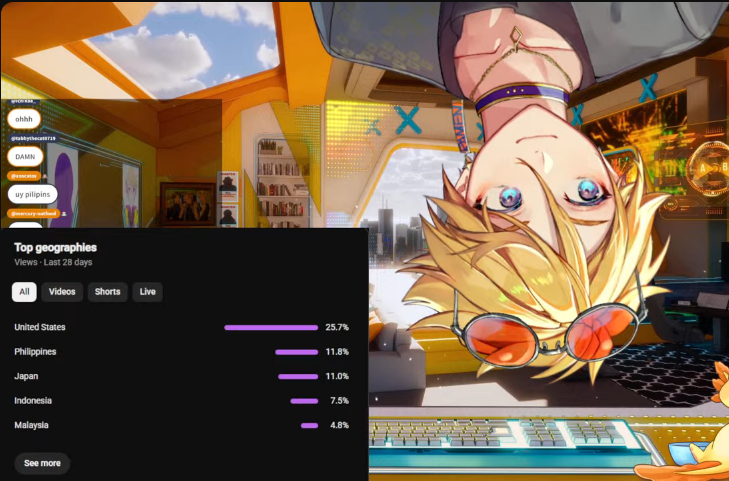Click the 11.8% value
Viewport: 729px width, 481px height.
tap(337, 352)
